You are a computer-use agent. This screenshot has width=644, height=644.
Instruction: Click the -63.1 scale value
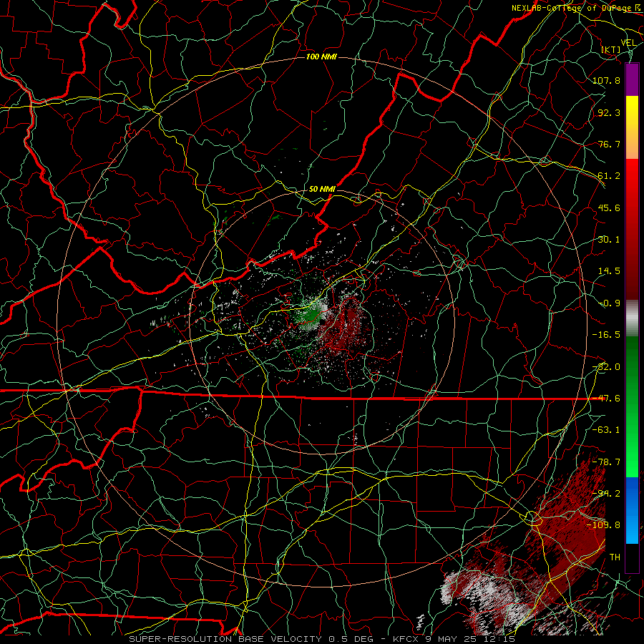click(606, 430)
